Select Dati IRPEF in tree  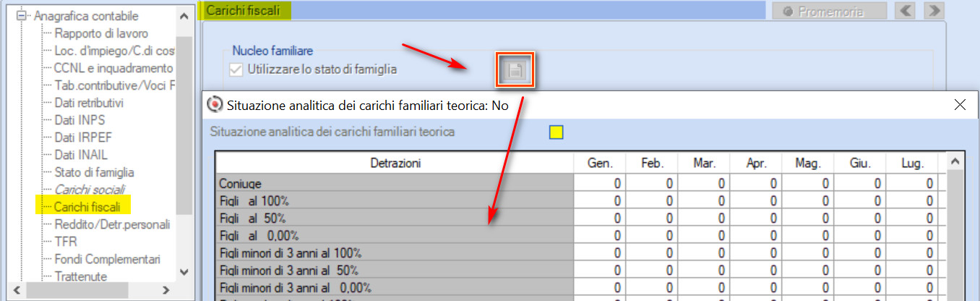[82, 137]
